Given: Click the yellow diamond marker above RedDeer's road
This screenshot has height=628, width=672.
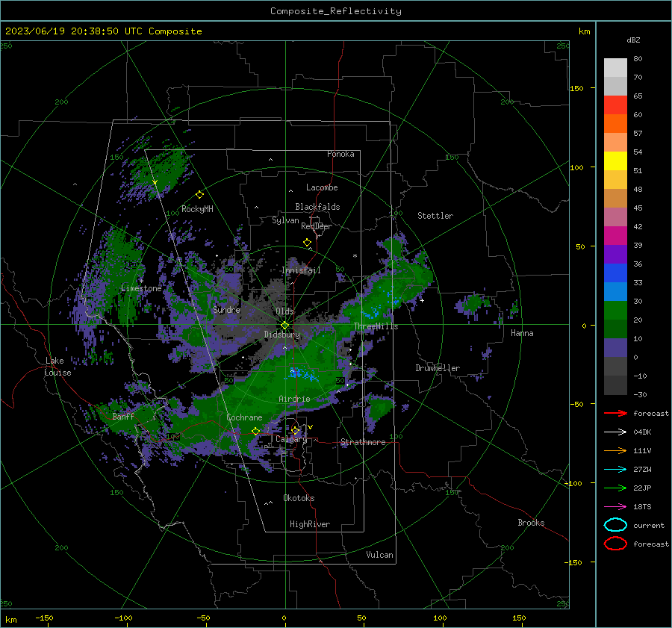Looking at the screenshot, I should pos(307,243).
